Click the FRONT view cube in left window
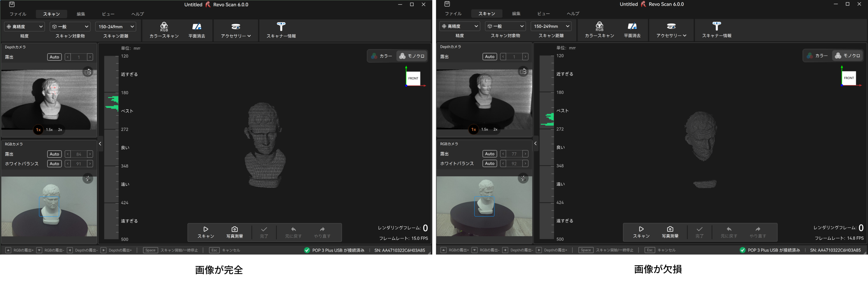868x287 pixels. (x=413, y=78)
